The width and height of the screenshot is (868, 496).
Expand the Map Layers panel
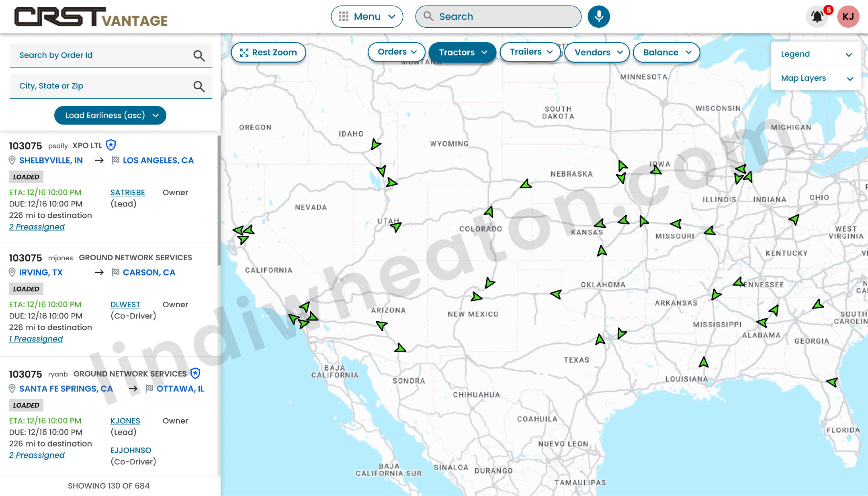(816, 78)
